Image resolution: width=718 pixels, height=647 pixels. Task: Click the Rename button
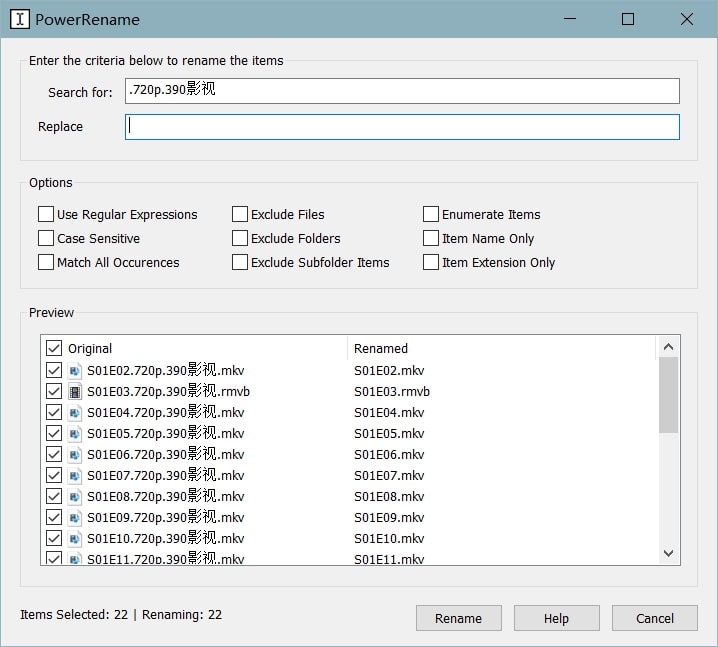coord(459,618)
